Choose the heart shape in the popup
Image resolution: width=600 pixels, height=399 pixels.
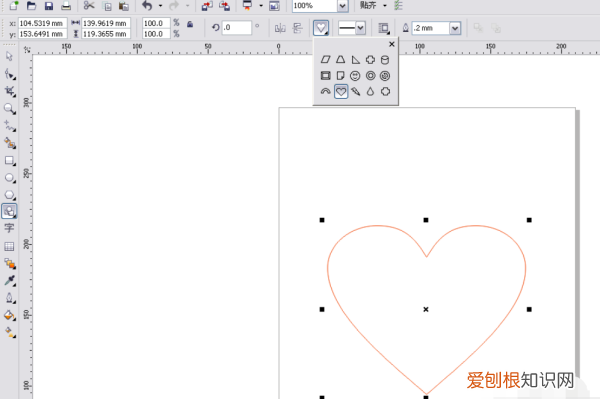341,92
